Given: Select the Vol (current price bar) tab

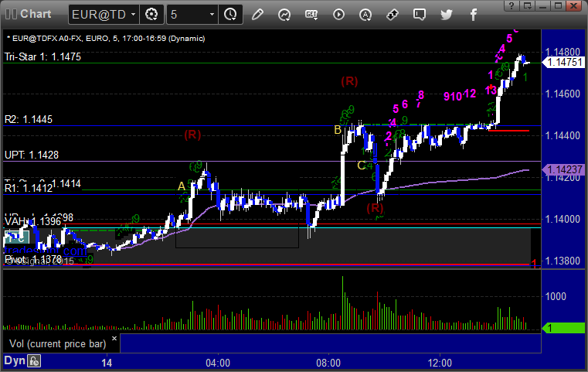Looking at the screenshot, I should (58, 344).
